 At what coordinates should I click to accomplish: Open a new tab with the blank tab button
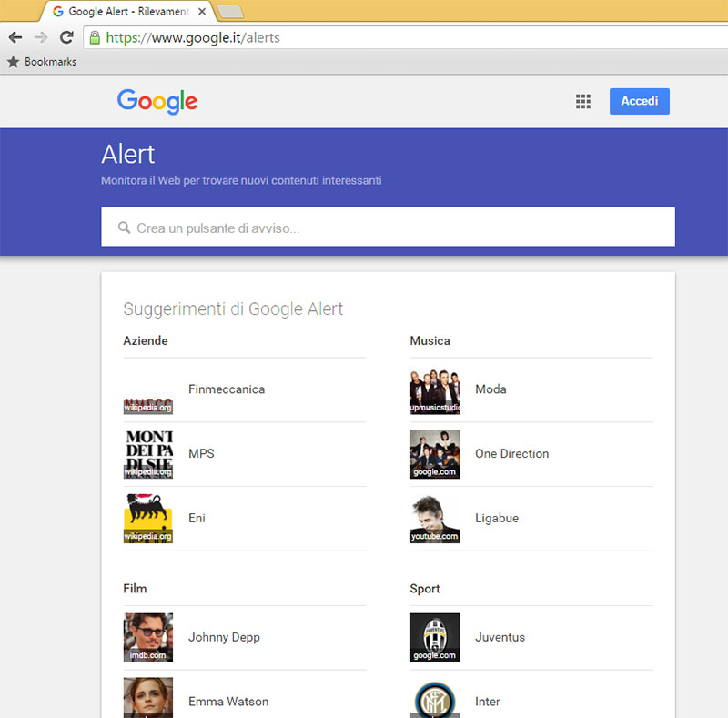click(x=231, y=12)
